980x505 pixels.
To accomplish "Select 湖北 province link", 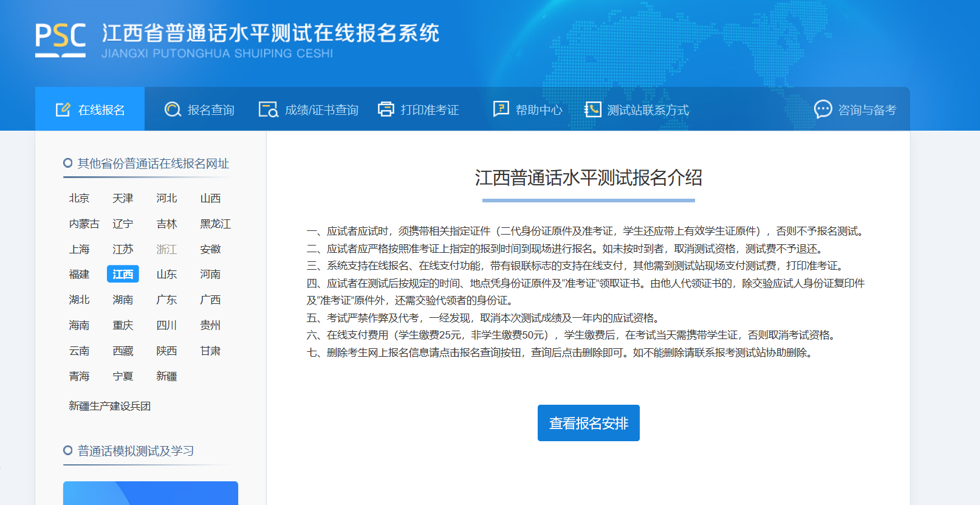I will [79, 300].
